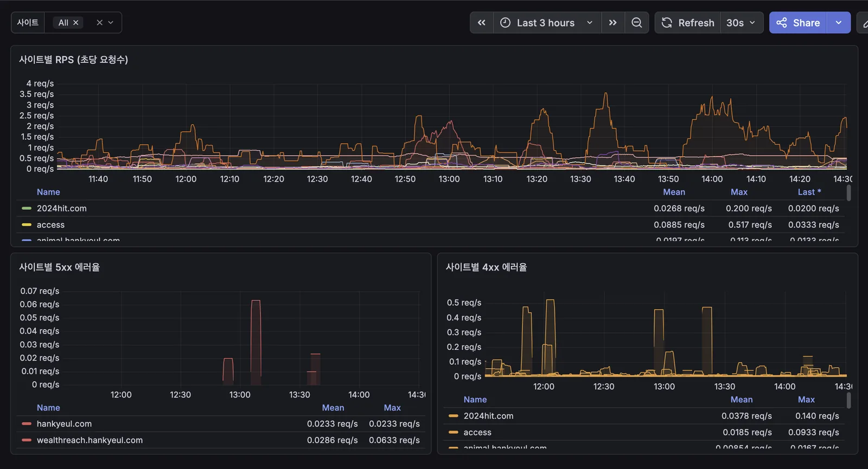868x469 pixels.
Task: Select hankyeul.com series in 5xx legend
Action: 64,424
